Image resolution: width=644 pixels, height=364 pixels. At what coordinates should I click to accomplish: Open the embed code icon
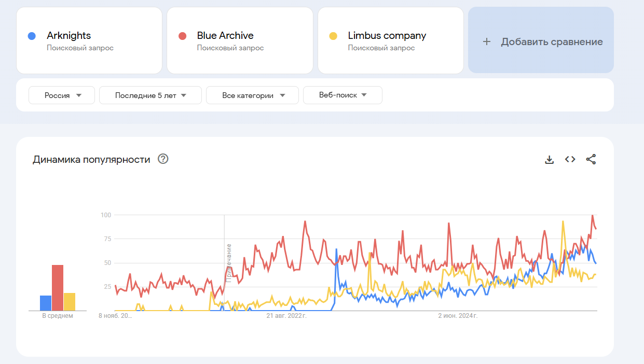(x=570, y=160)
